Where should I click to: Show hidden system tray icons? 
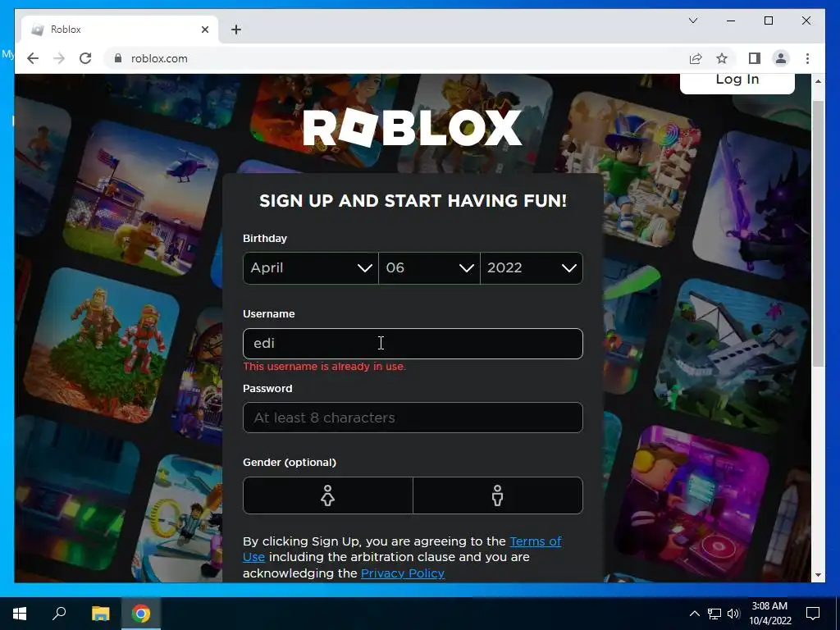694,614
